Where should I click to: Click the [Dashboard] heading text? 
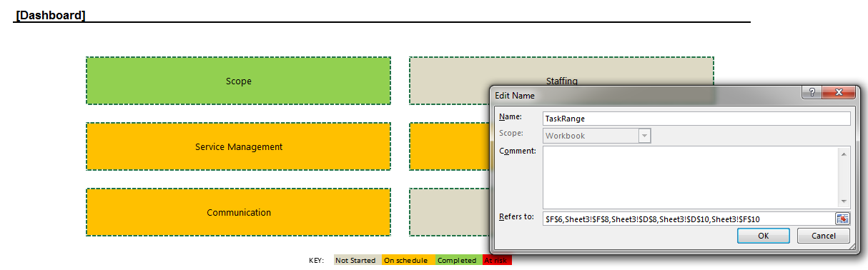[50, 15]
